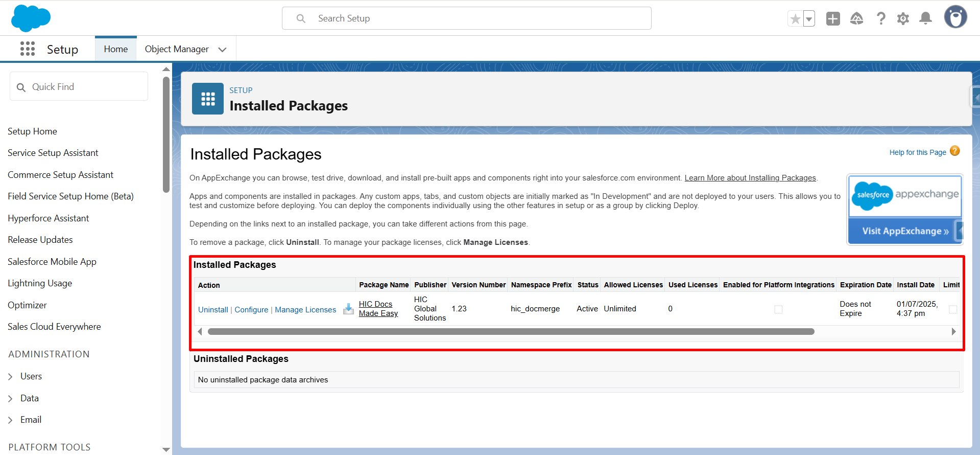Click the Salesforce cloud logo
The image size is (980, 455).
tap(31, 18)
